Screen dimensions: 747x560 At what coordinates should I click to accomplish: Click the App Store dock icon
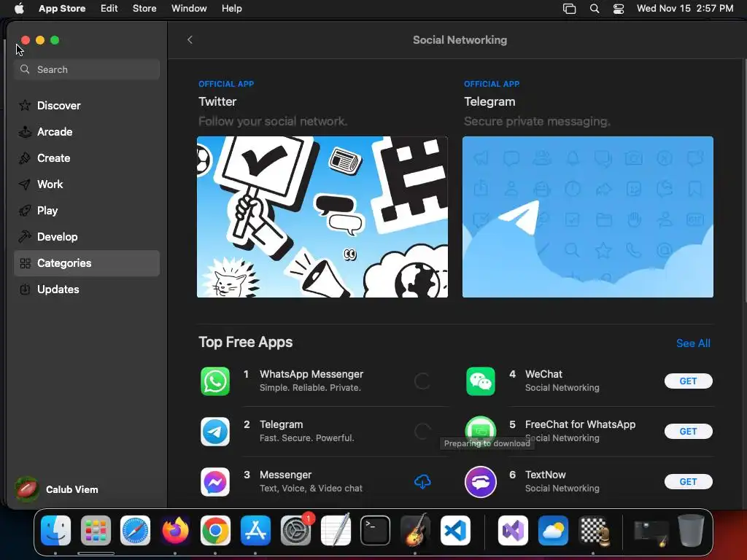[255, 531]
